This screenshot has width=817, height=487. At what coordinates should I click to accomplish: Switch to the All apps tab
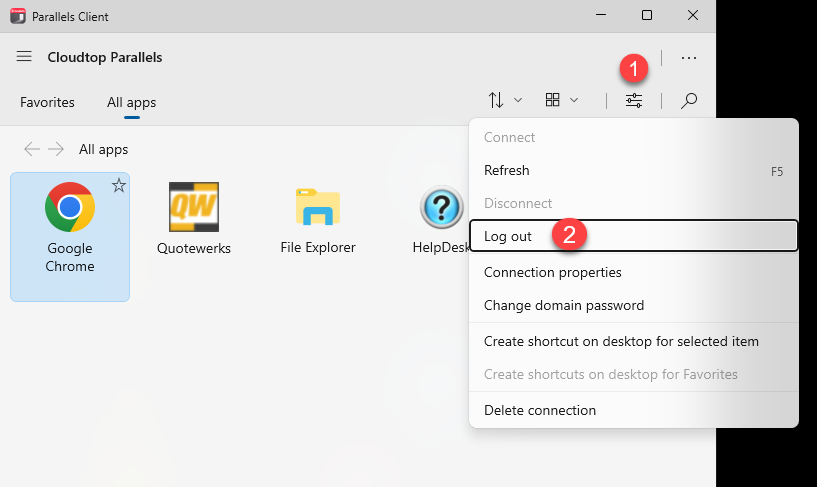point(131,102)
